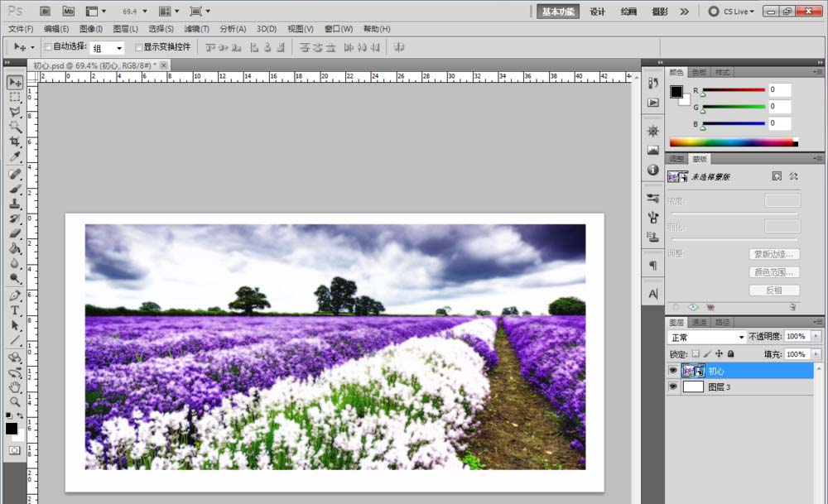The width and height of the screenshot is (828, 504).
Task: Expand more workspaces chevron
Action: click(x=685, y=11)
